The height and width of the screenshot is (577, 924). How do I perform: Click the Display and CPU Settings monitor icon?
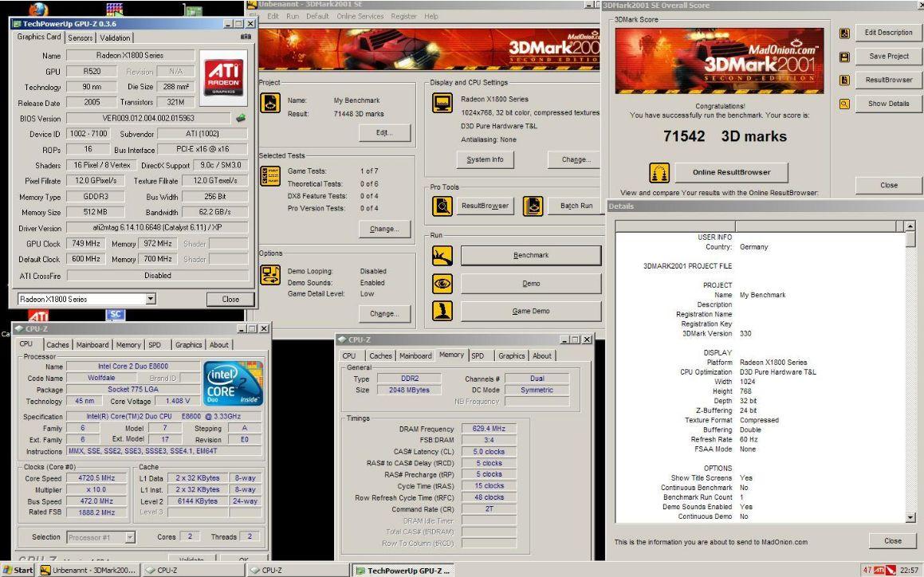[442, 103]
